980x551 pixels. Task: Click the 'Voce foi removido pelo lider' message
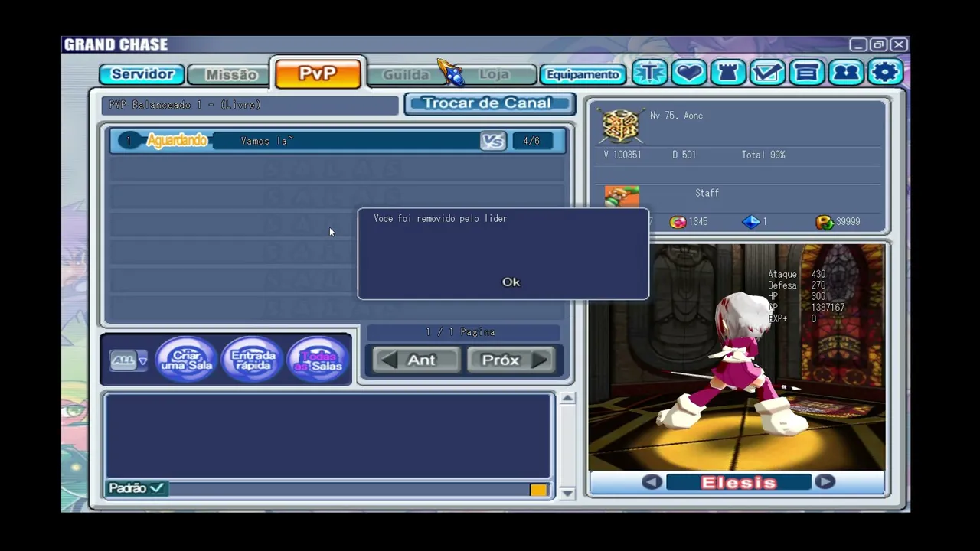click(440, 219)
